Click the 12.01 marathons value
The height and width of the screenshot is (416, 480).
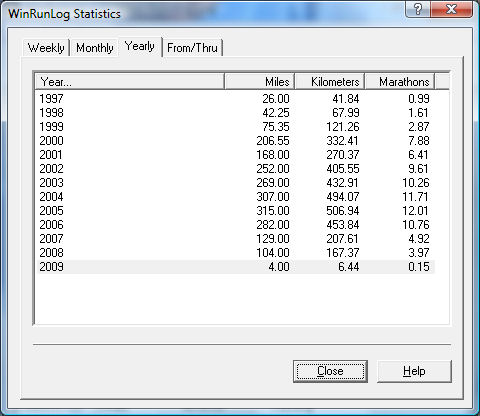point(416,211)
